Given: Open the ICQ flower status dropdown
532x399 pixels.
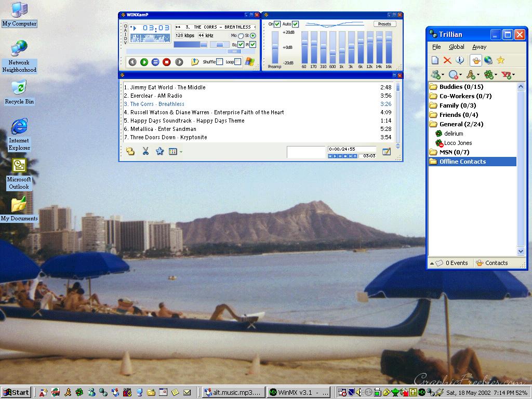Looking at the screenshot, I should [x=490, y=75].
